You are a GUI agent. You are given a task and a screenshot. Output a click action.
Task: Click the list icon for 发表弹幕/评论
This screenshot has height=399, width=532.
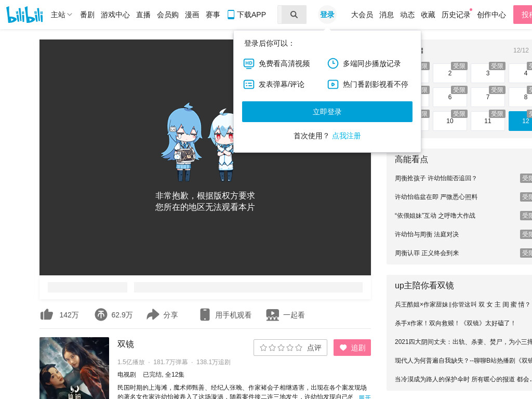pyautogui.click(x=249, y=84)
